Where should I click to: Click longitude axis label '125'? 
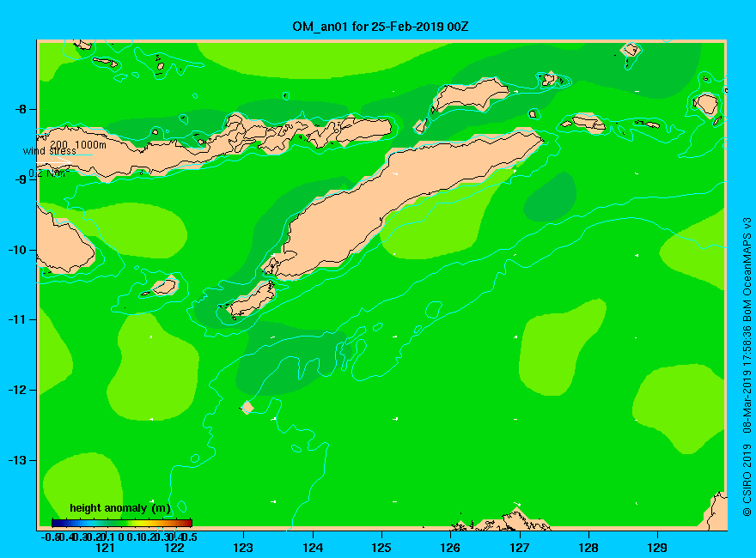(x=381, y=548)
